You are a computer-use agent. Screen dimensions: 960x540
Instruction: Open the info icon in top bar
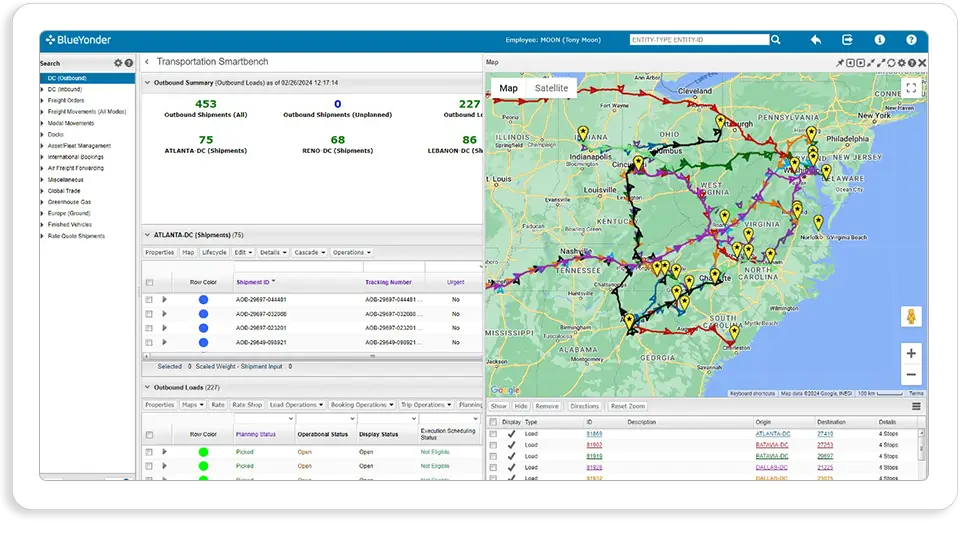(x=879, y=40)
